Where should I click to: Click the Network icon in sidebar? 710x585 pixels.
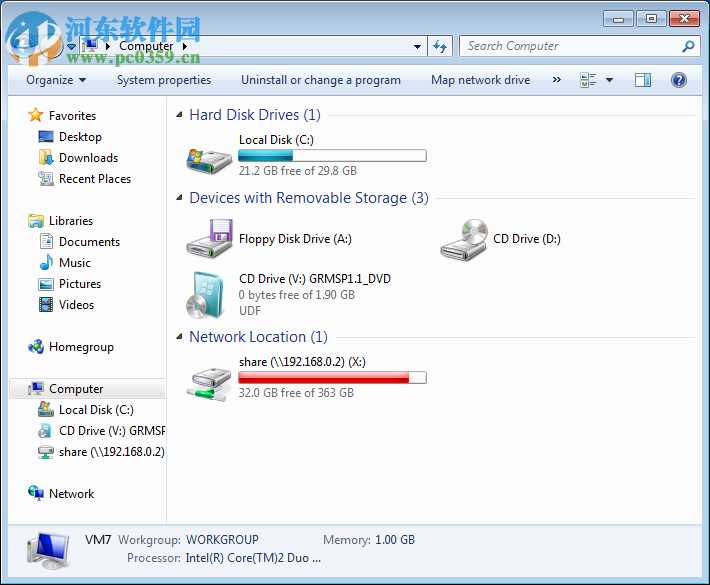click(x=36, y=493)
